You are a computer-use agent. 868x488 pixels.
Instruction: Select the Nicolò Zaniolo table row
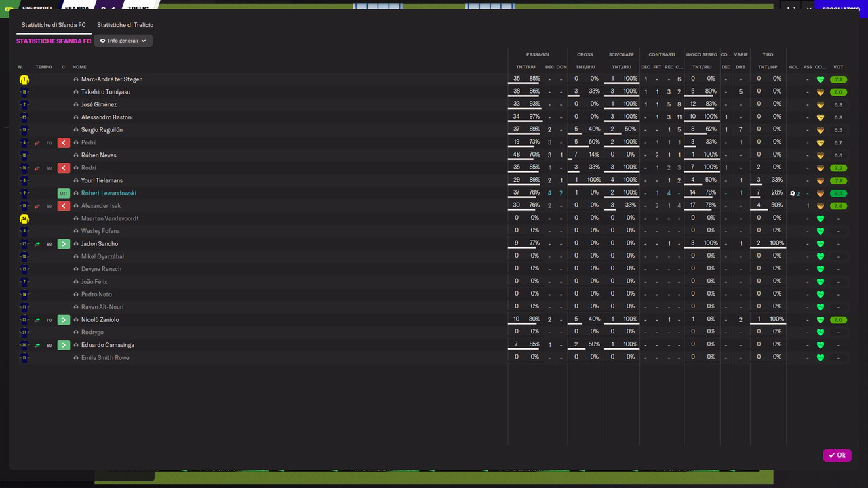pos(434,320)
